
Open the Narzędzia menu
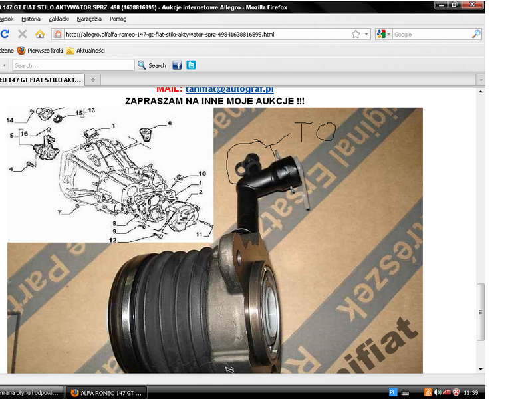(x=89, y=19)
